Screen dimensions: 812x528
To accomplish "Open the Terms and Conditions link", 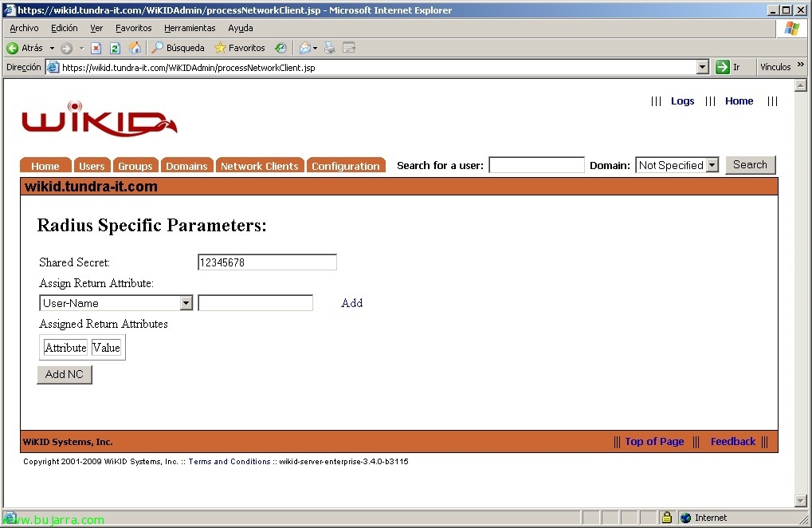I will 229,462.
